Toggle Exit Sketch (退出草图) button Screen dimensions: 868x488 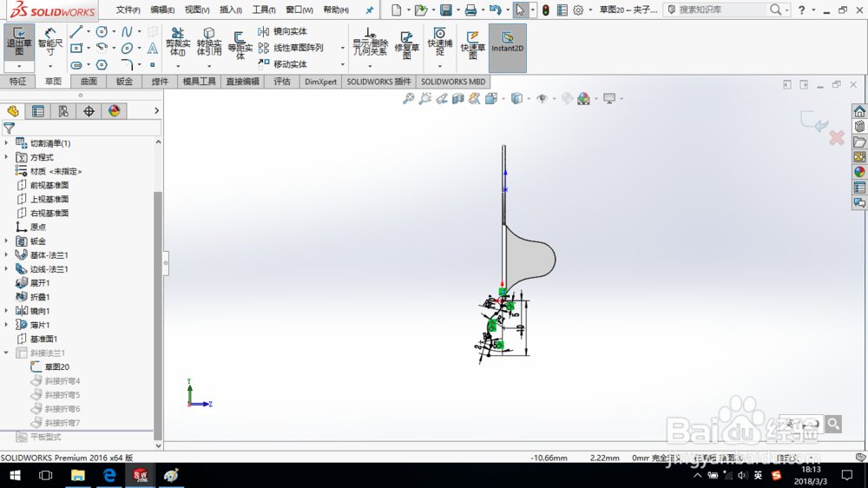pos(19,42)
